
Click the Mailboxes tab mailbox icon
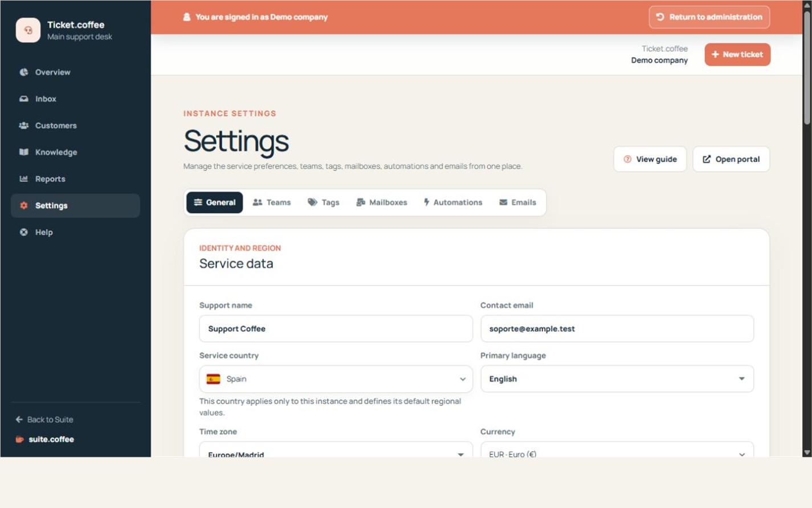click(361, 202)
